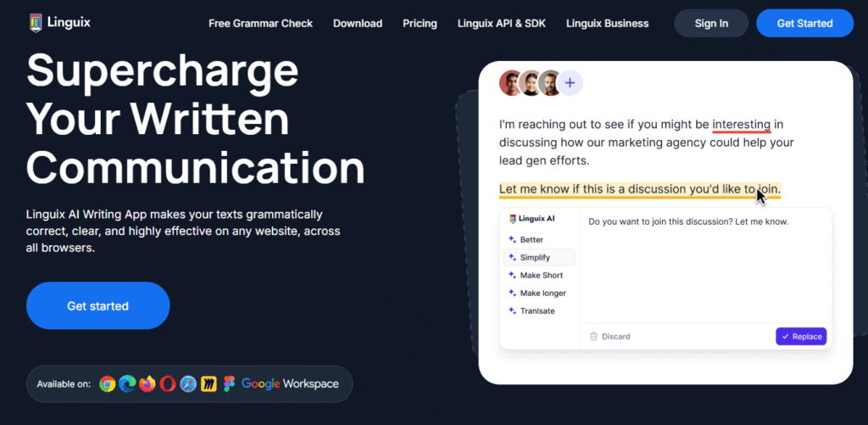Click the purple Replace button
Viewport: 868px width, 425px height.
[801, 336]
